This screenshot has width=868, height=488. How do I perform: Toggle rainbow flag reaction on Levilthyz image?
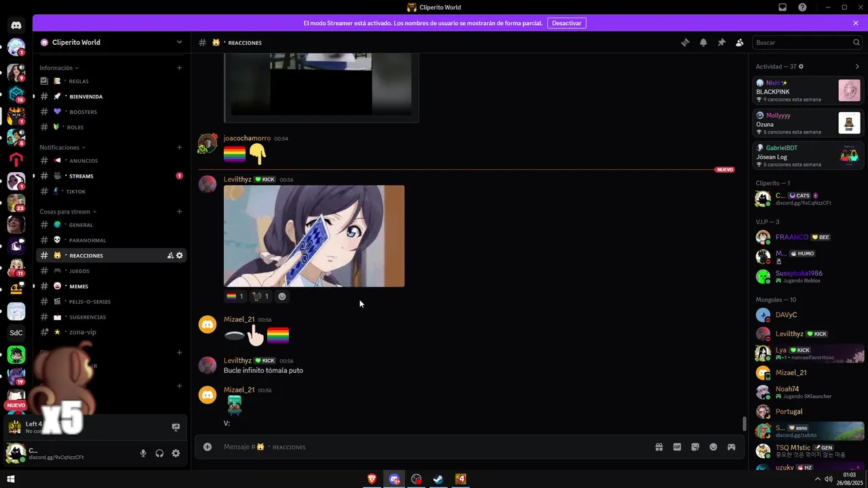click(x=235, y=296)
